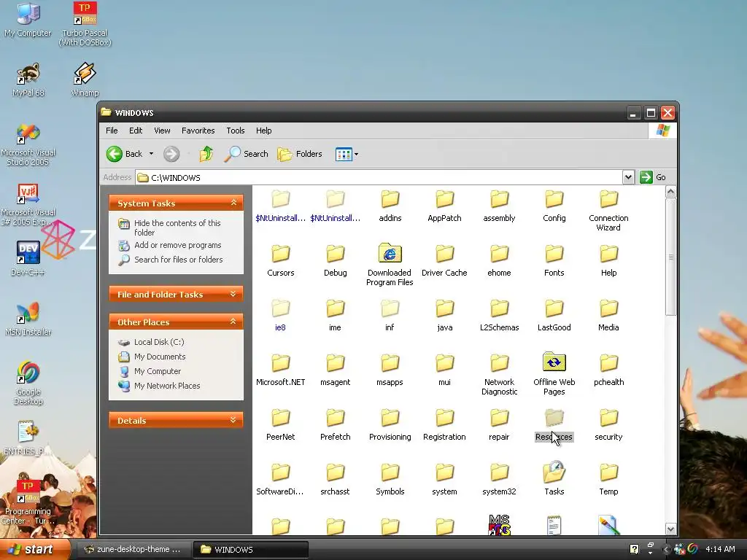Open Winamp desktop shortcut
This screenshot has width=747, height=560.
point(85,80)
